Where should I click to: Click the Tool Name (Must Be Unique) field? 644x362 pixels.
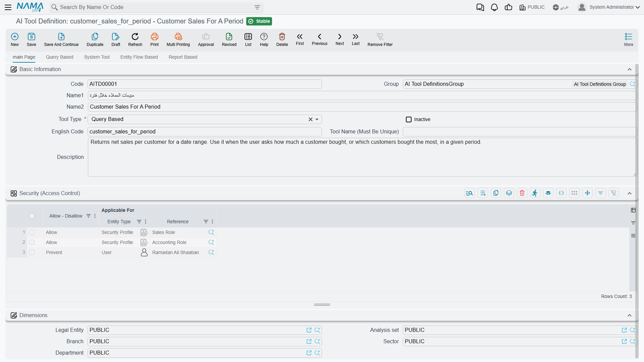[x=520, y=132]
